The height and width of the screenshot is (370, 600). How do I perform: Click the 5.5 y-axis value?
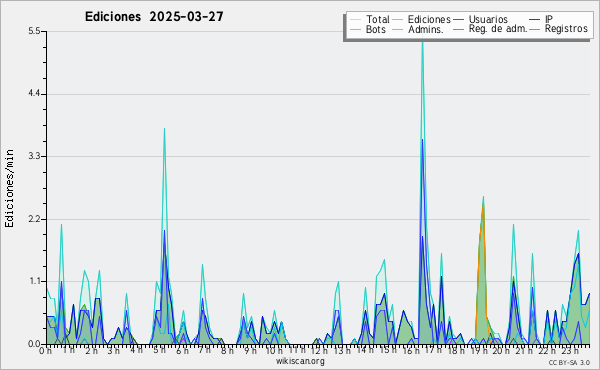click(x=34, y=31)
